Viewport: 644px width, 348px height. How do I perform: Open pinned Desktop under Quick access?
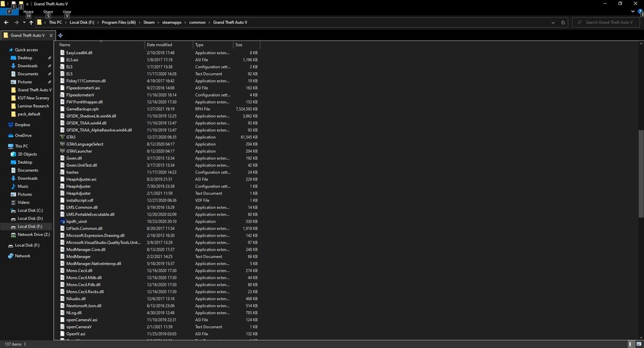pyautogui.click(x=24, y=58)
